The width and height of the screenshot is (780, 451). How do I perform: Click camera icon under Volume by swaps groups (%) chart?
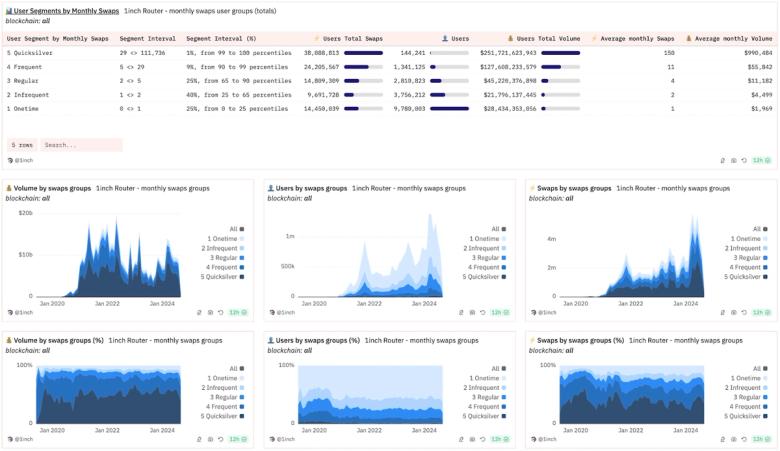tap(210, 439)
